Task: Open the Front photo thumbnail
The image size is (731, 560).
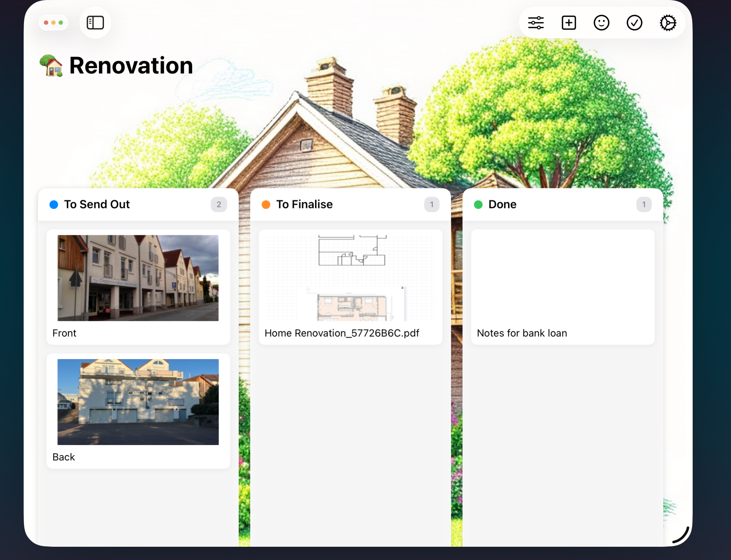Action: pyautogui.click(x=138, y=278)
